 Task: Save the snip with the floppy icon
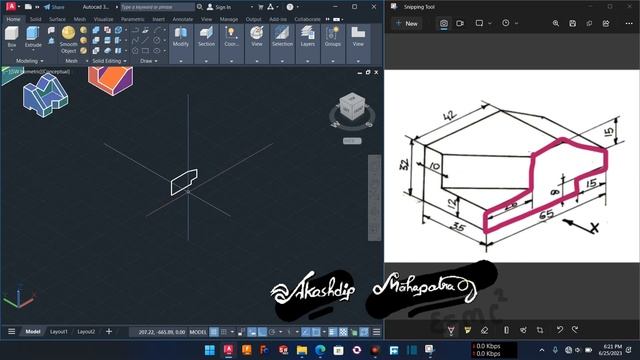click(x=573, y=23)
